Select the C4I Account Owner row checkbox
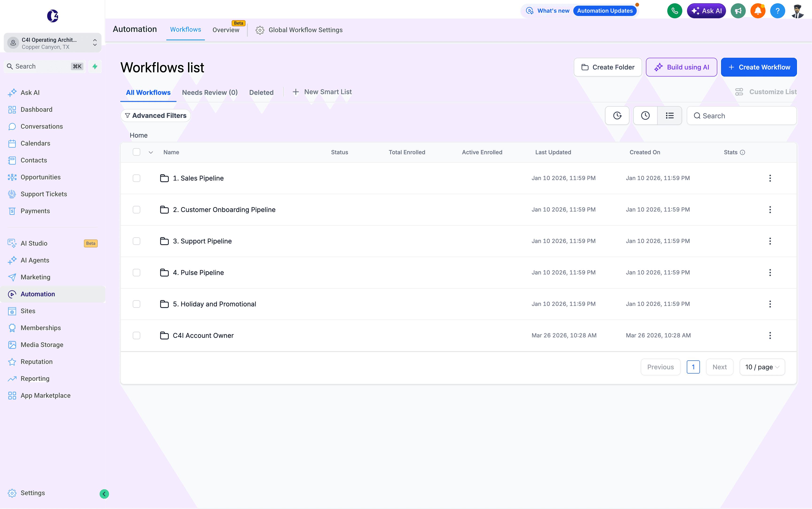The height and width of the screenshot is (509, 812). tap(137, 335)
